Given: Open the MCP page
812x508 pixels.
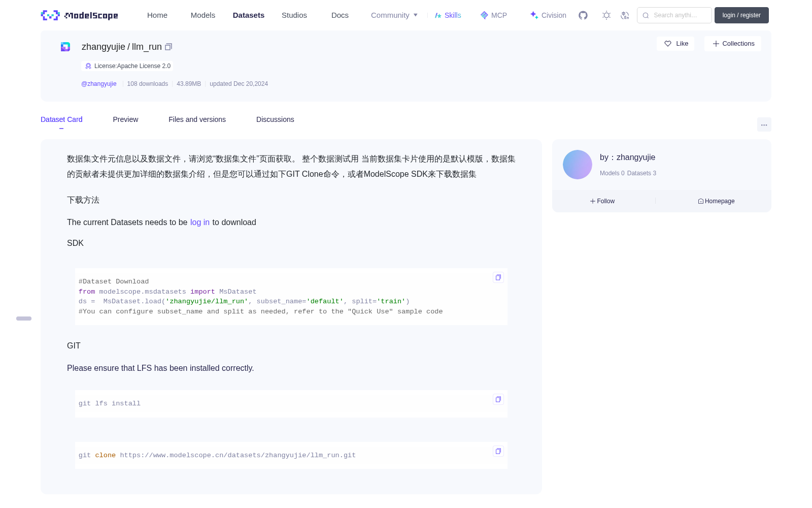Looking at the screenshot, I should 494,15.
